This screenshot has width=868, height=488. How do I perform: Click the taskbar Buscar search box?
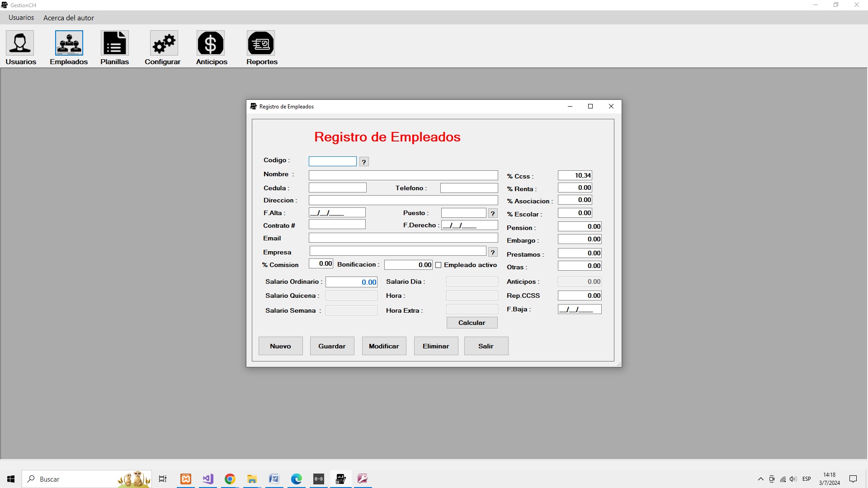coord(87,479)
